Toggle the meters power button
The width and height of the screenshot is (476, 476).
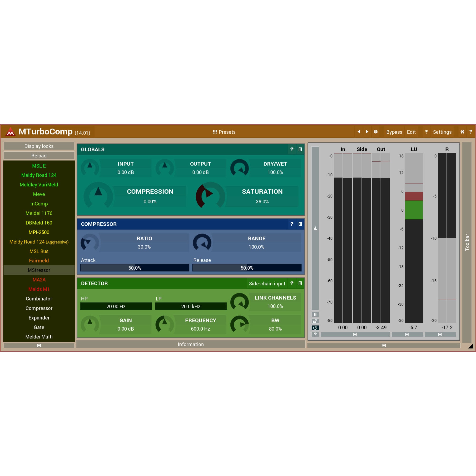coord(315,328)
